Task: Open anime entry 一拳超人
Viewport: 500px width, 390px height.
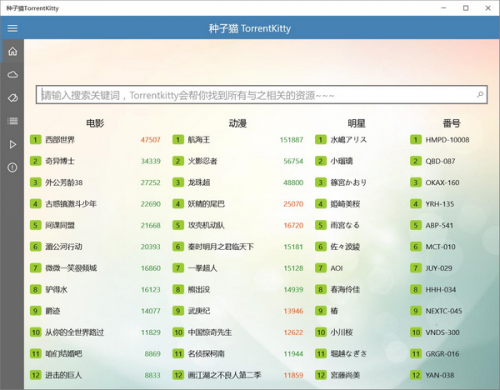Action: click(x=202, y=268)
